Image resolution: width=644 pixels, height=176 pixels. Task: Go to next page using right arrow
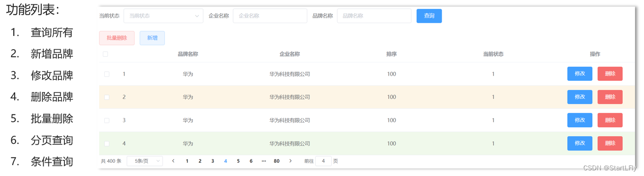pos(290,161)
